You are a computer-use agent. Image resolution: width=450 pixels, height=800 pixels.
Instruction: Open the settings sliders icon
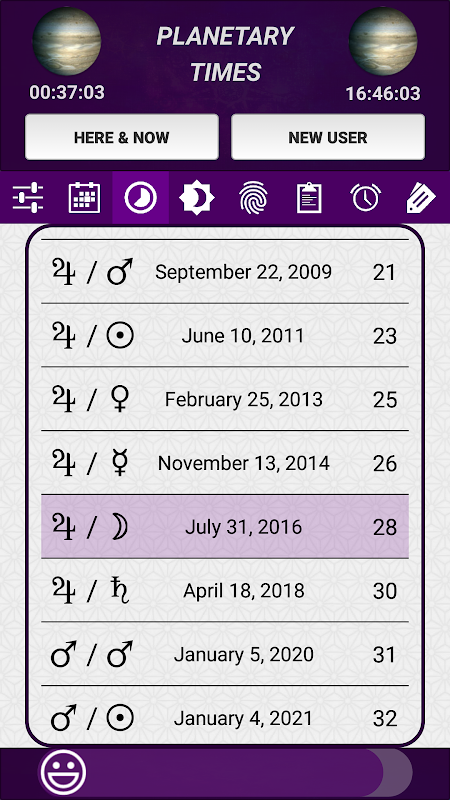[x=28, y=197]
